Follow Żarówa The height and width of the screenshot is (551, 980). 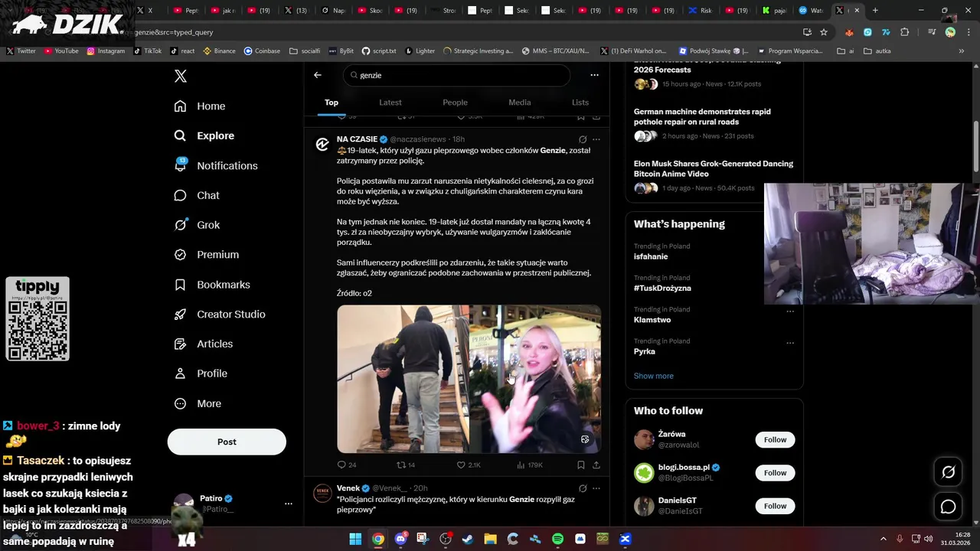point(775,439)
